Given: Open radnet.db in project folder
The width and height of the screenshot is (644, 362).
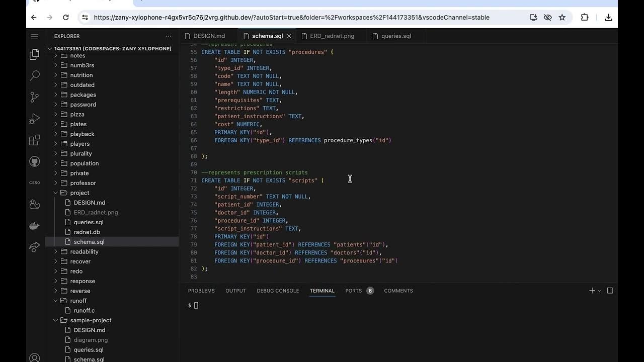Looking at the screenshot, I should (113, 232).
